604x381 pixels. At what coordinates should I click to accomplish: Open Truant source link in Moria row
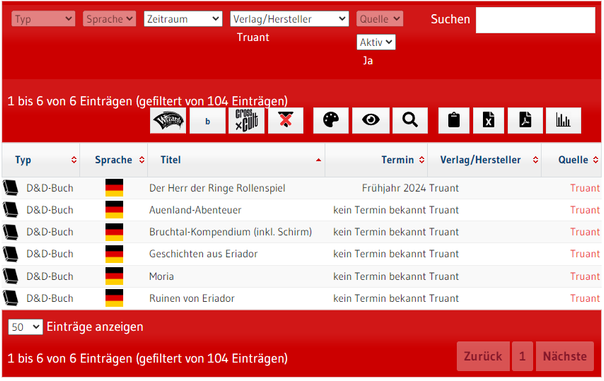coord(585,276)
